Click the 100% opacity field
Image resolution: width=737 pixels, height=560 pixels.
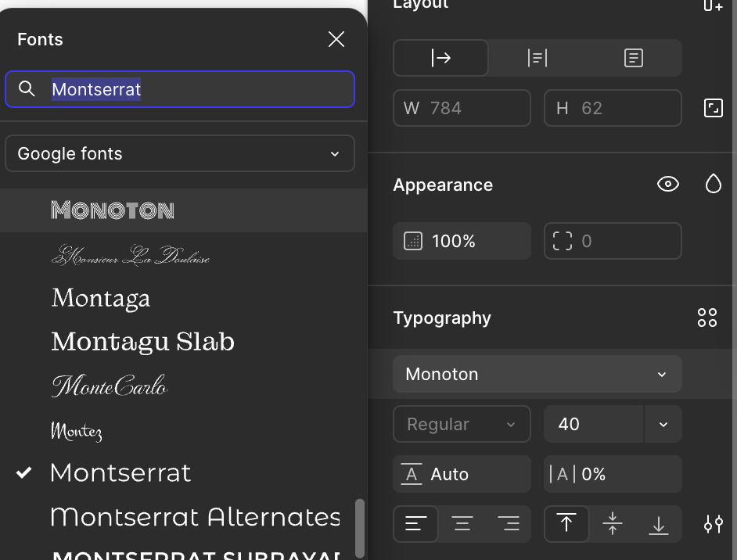462,241
